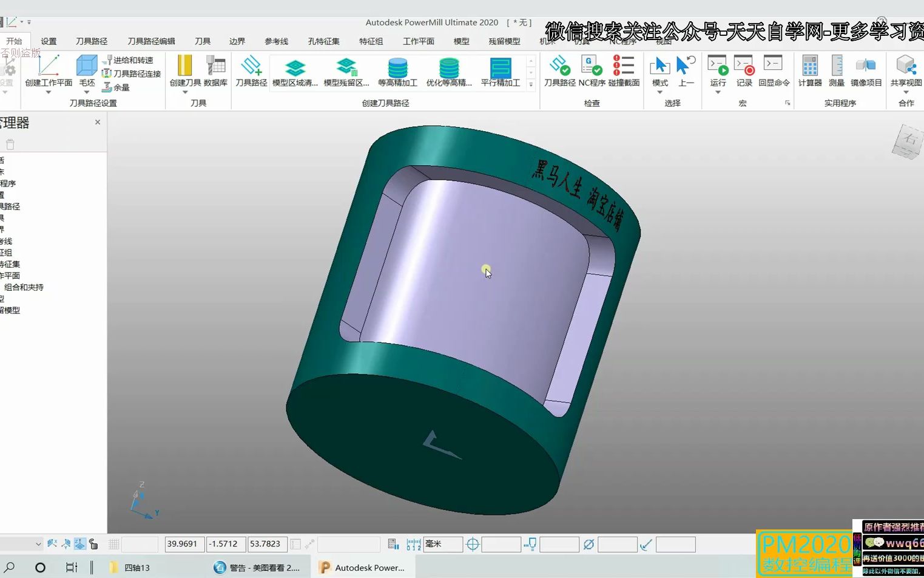Viewport: 924px width, 578px height.
Task: Click the 模式 selection mode icon
Action: 659,66
